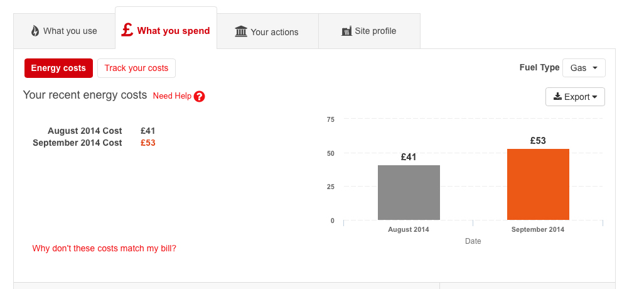Go to the Site profile tab
Image resolution: width=644 pixels, height=289 pixels.
pos(369,31)
